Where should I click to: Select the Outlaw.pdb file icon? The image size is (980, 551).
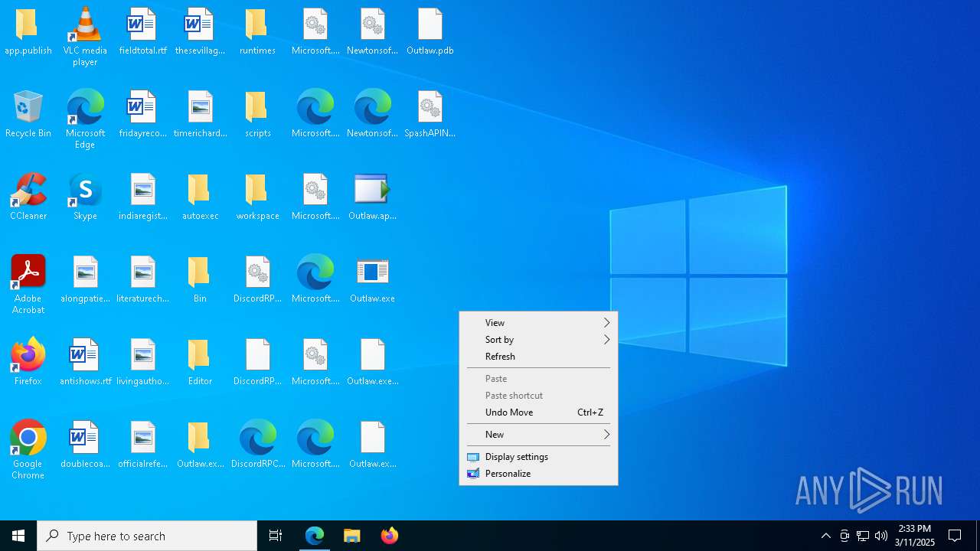coord(430,31)
